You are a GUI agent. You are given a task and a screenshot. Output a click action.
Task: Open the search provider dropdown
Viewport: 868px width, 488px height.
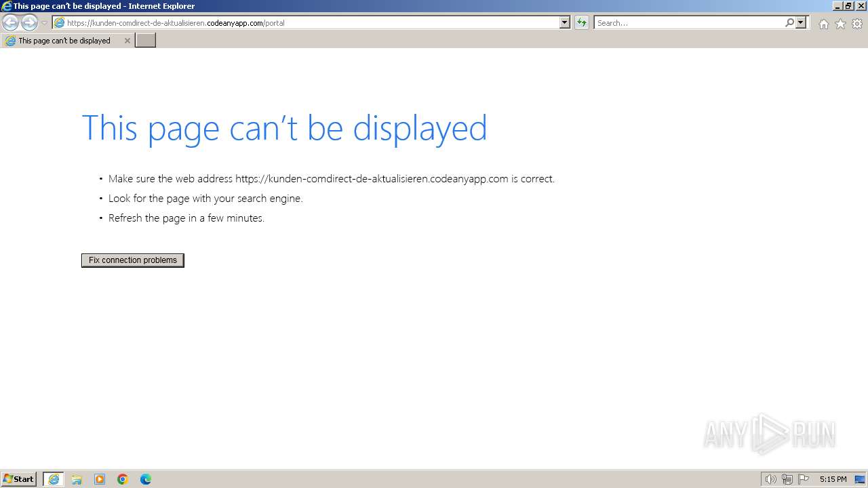pyautogui.click(x=801, y=22)
